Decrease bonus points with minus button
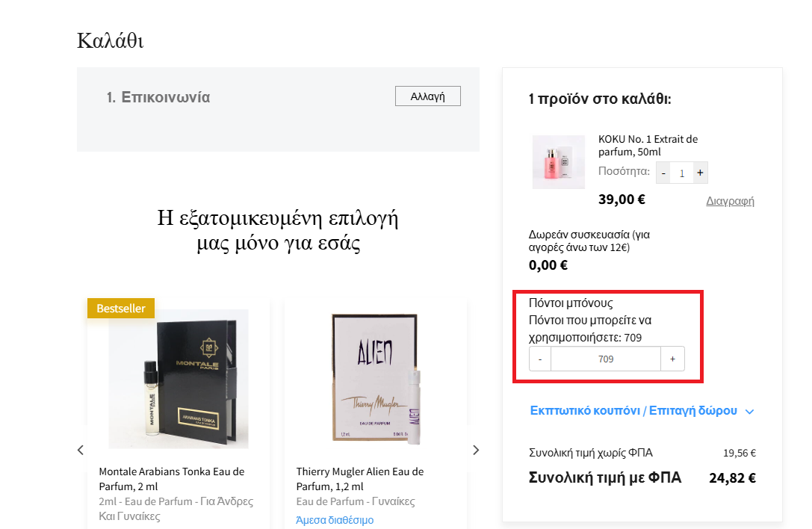This screenshot has height=529, width=812. click(540, 359)
